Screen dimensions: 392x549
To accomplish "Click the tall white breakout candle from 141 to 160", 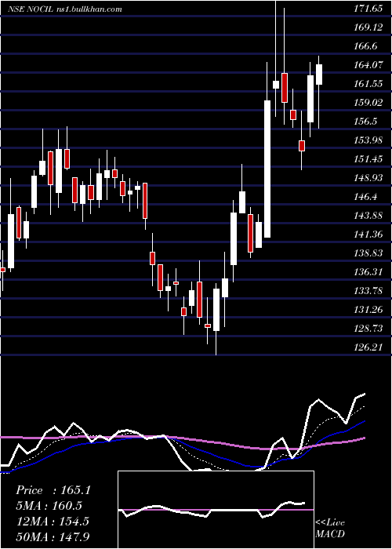I will 267,169.
